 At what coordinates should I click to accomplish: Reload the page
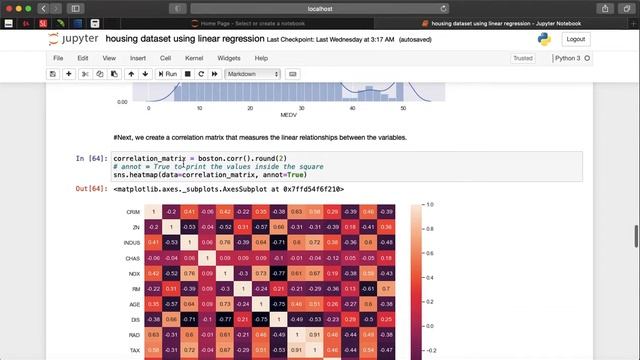coord(443,9)
